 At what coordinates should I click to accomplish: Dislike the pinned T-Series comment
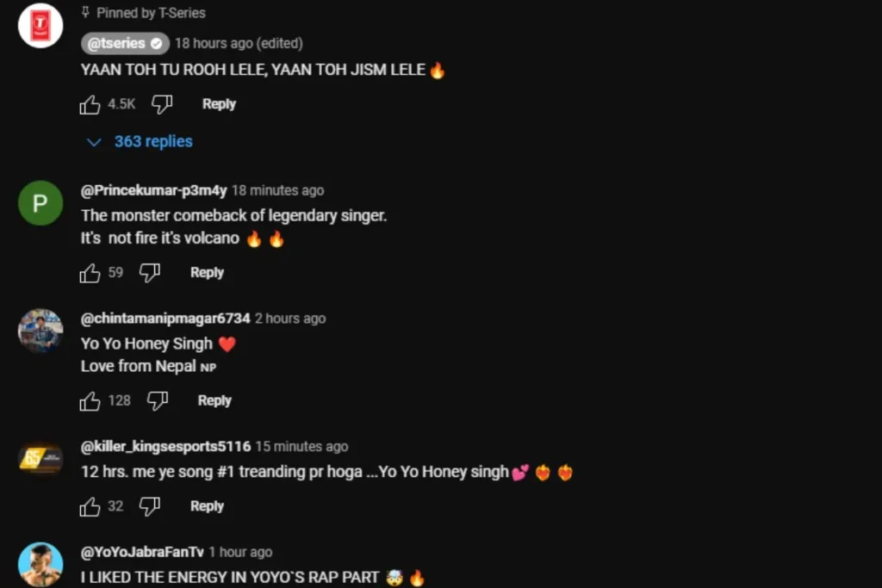[x=161, y=104]
